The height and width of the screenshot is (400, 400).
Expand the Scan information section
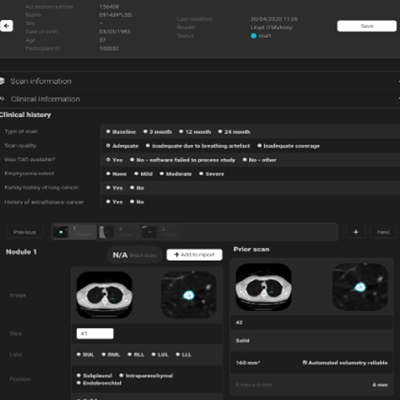click(x=200, y=81)
